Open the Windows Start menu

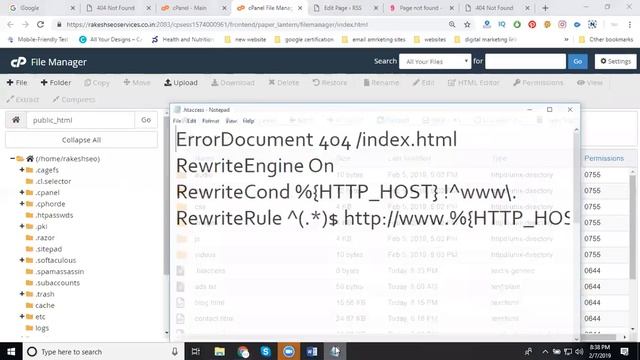[x=11, y=351]
